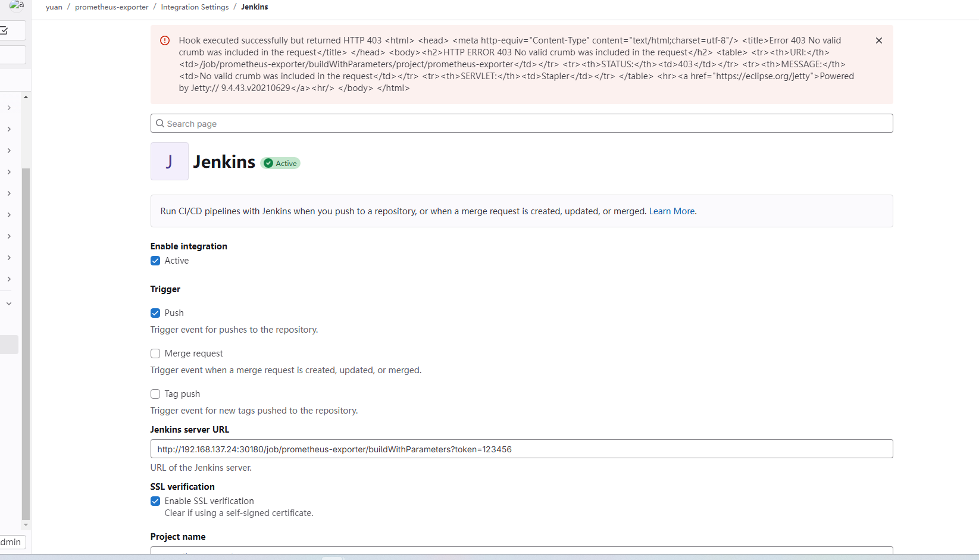Click the red error alert icon
Screen dimensions: 979x560
click(x=165, y=40)
